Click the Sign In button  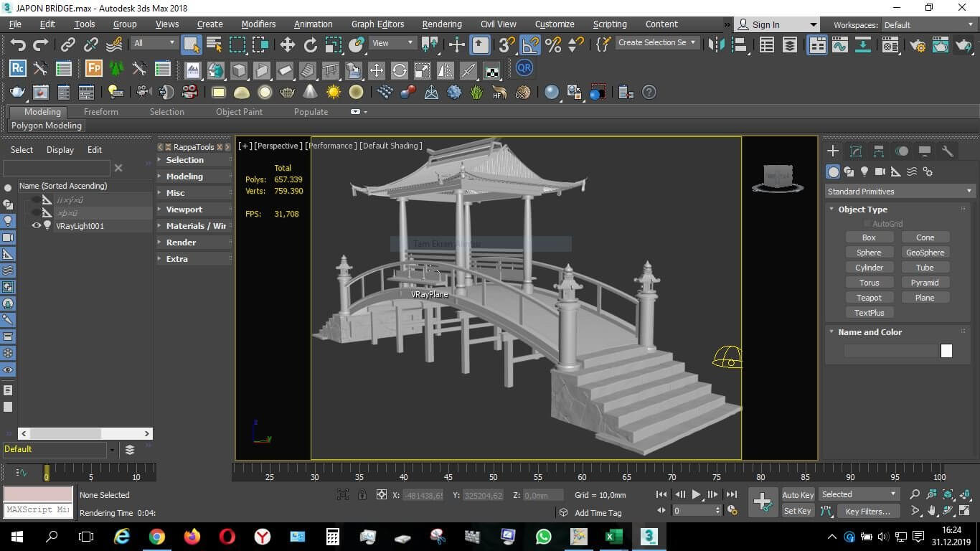778,24
